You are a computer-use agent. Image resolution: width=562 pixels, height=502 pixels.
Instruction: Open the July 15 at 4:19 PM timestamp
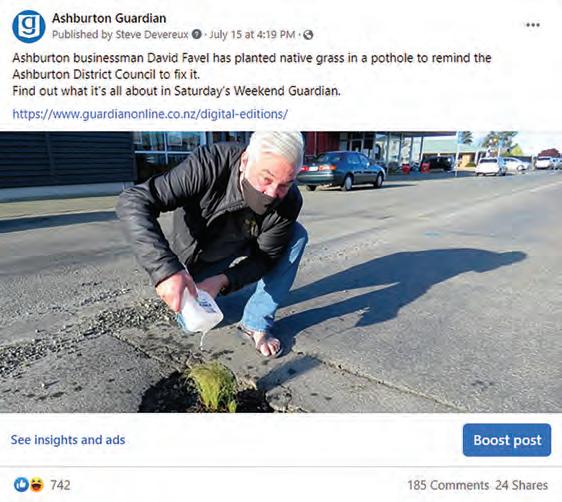(252, 34)
